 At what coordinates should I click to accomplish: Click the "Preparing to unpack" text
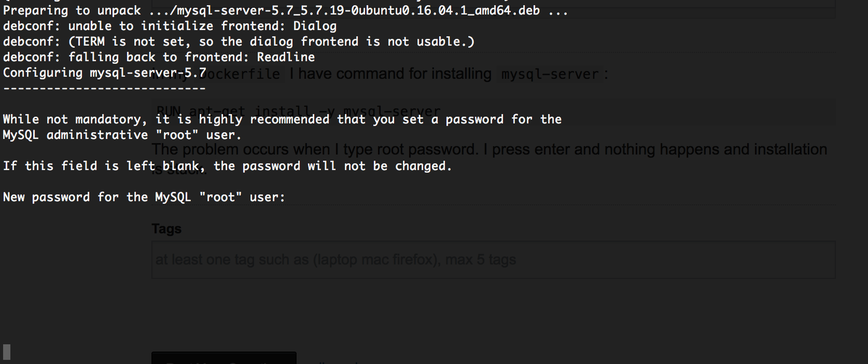72,10
